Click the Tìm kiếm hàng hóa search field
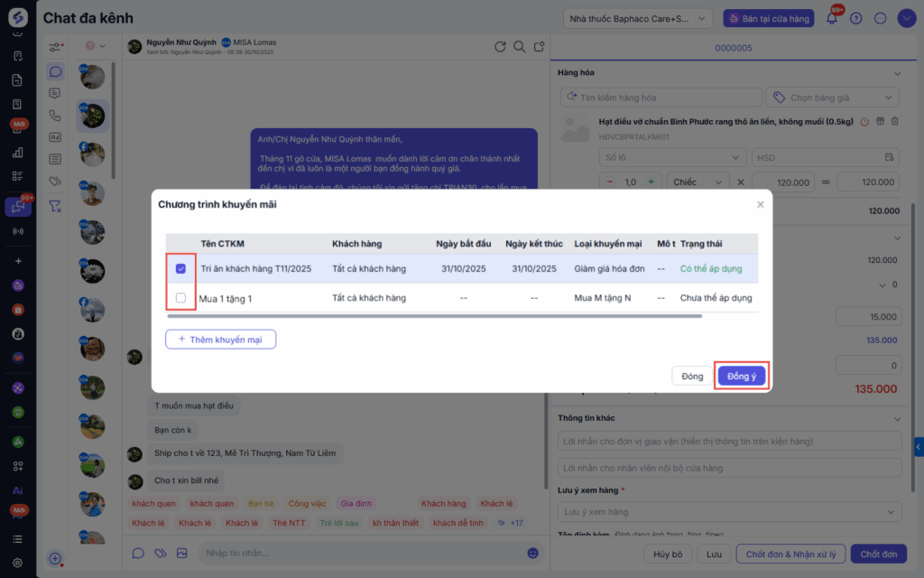Screen dimensions: 924x578 [x=661, y=98]
